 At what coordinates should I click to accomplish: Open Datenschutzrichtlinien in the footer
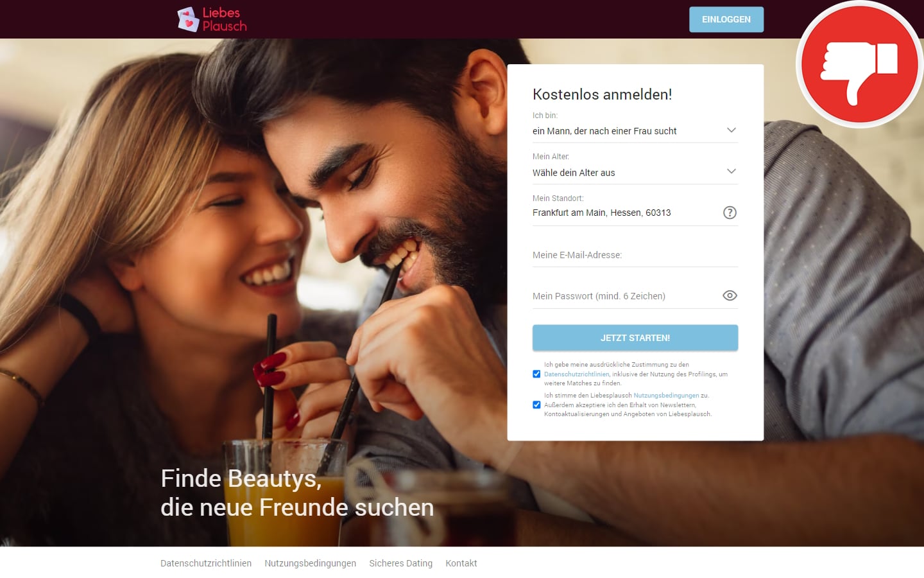coord(206,563)
